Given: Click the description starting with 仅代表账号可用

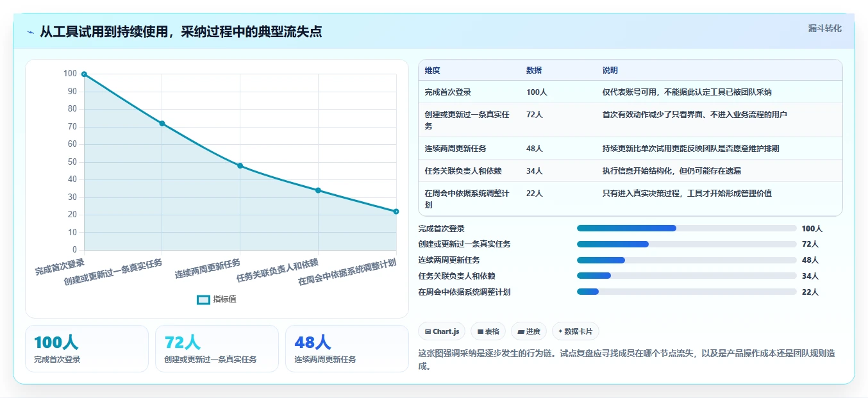Looking at the screenshot, I should coord(687,92).
